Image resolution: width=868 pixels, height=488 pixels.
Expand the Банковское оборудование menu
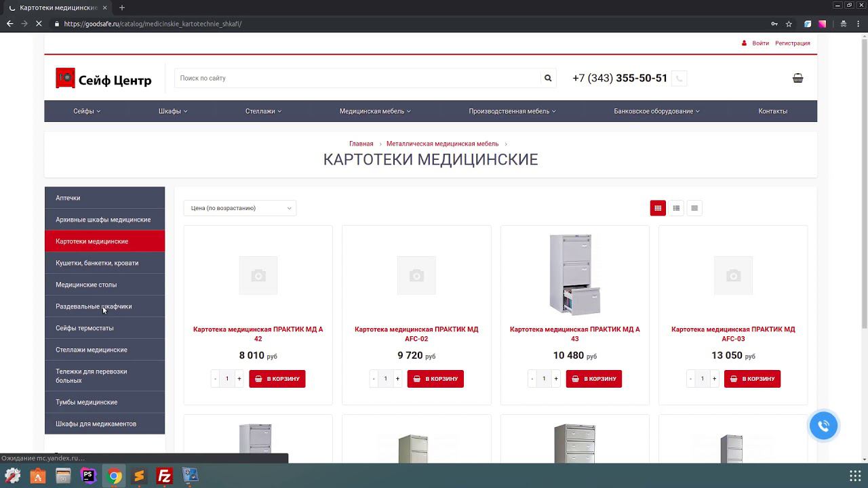[656, 111]
